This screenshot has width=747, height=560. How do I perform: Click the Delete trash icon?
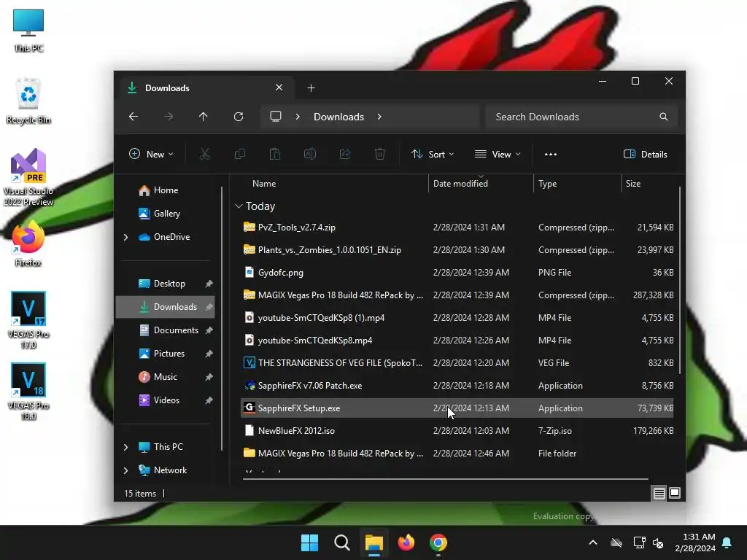(x=379, y=154)
